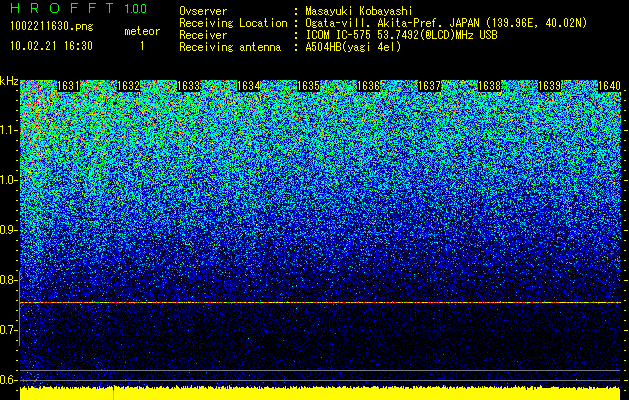This screenshot has width=629, height=400.
Task: Click the Ovserver label
Action: [203, 11]
